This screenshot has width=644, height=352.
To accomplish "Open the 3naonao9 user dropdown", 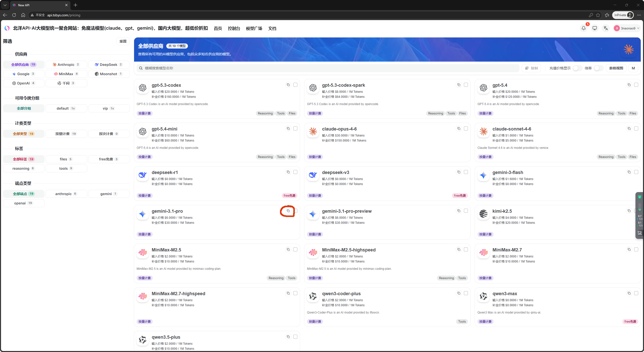I will click(x=626, y=28).
